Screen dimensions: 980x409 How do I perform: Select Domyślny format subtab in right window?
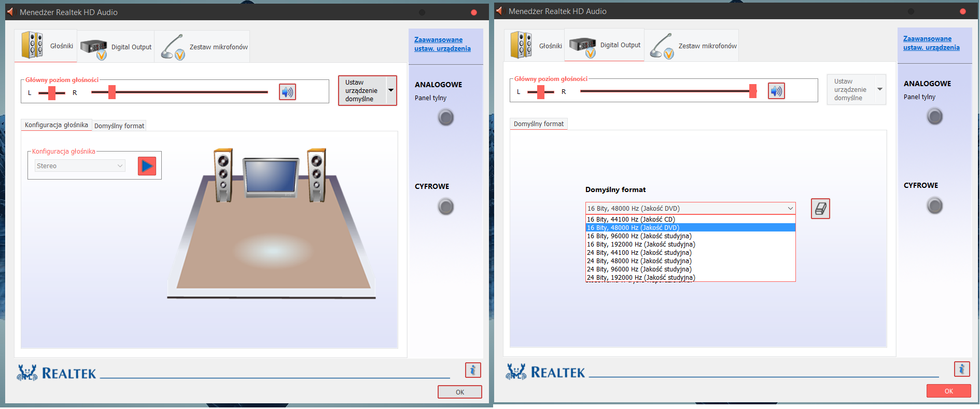[539, 124]
